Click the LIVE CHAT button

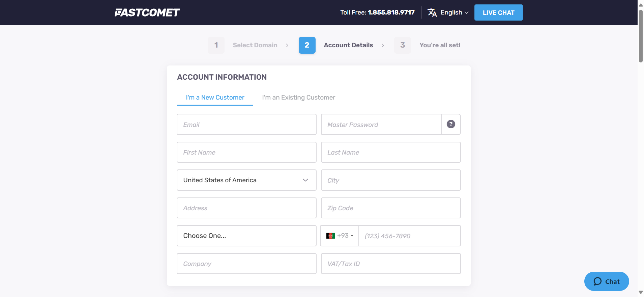tap(498, 12)
